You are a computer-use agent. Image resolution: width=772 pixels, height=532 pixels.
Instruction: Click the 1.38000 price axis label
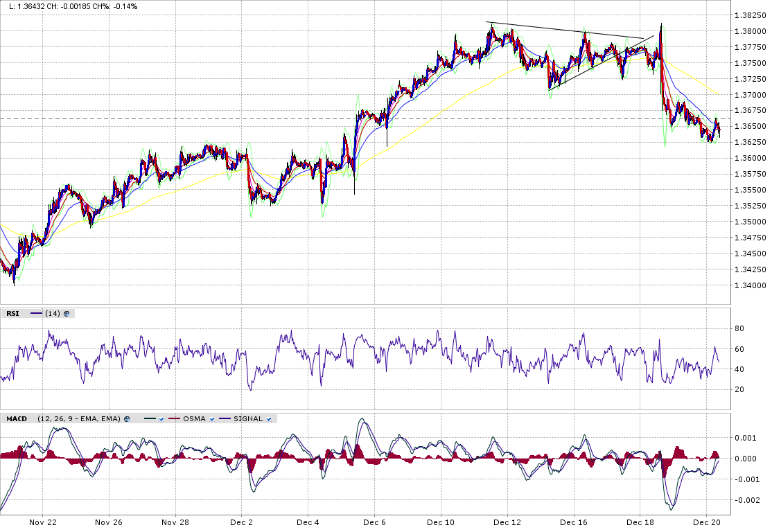point(749,31)
